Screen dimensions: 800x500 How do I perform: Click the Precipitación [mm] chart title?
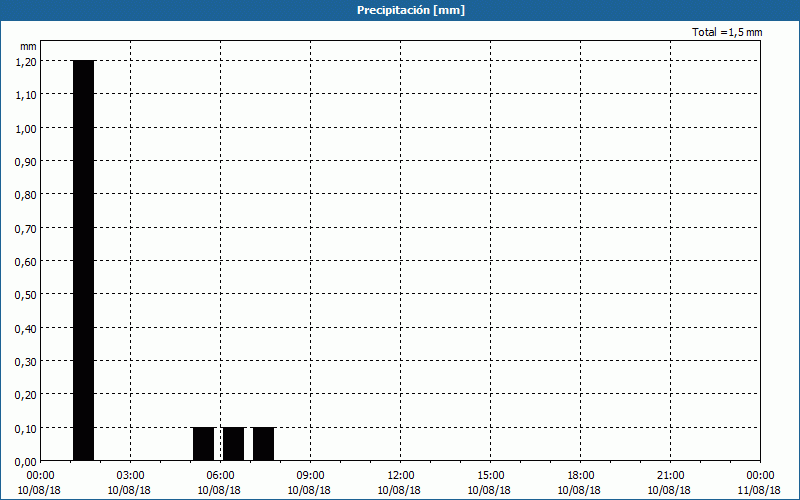[411, 10]
